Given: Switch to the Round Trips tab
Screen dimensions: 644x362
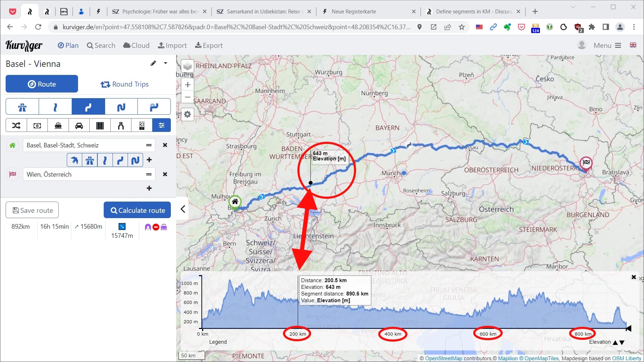Looking at the screenshot, I should click(x=124, y=84).
